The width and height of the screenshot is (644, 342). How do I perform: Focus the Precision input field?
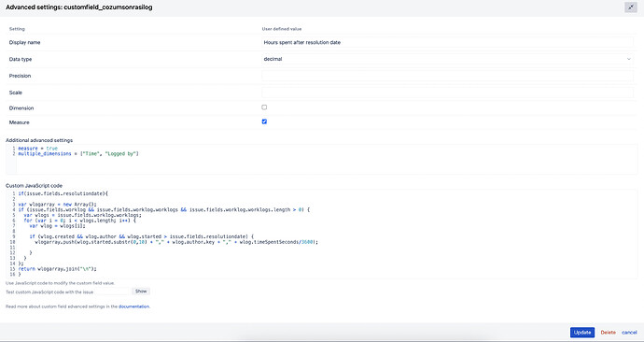(x=447, y=76)
